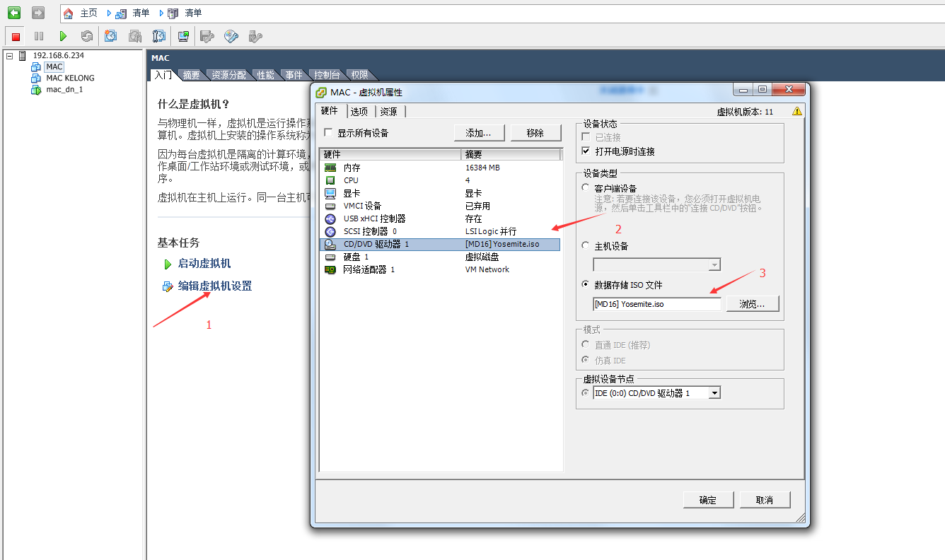Click the green back navigation arrow
Screen dimensions: 945x560
(14, 13)
